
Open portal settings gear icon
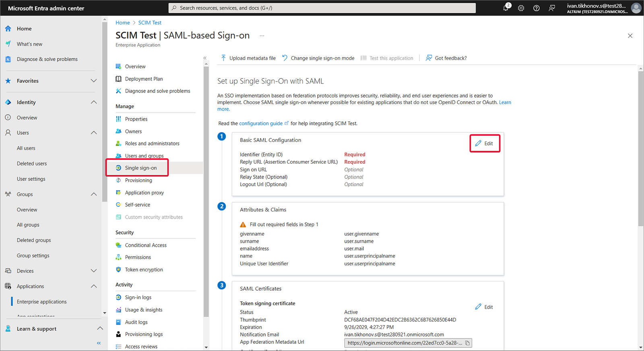(x=521, y=8)
